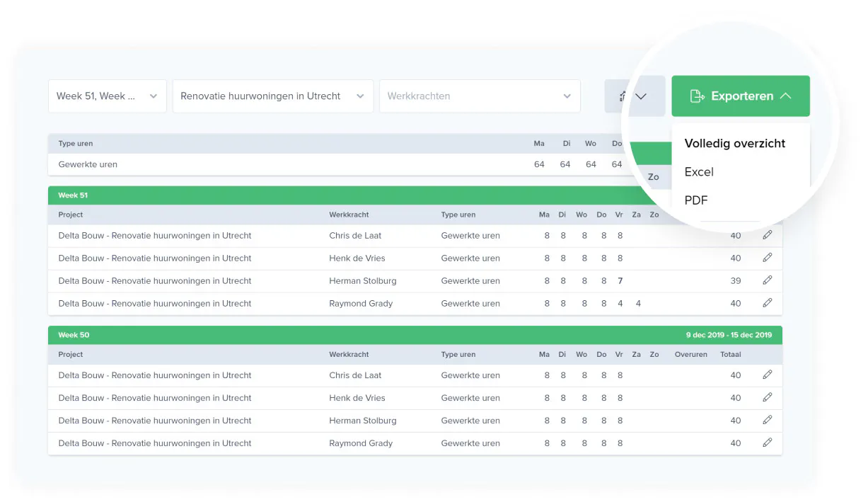The height and width of the screenshot is (502, 868).
Task: Click the Werkkracht column header in Week 50
Action: (349, 355)
